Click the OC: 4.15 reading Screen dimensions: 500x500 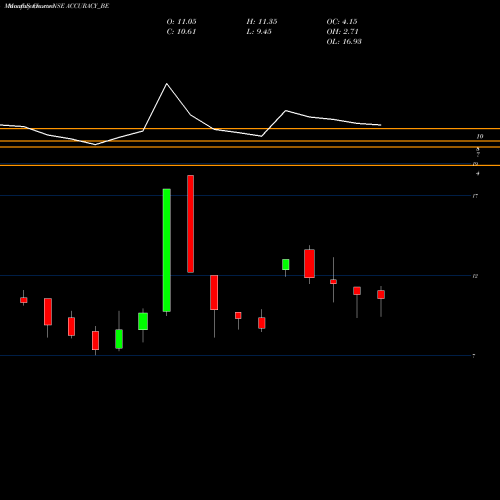tap(342, 22)
